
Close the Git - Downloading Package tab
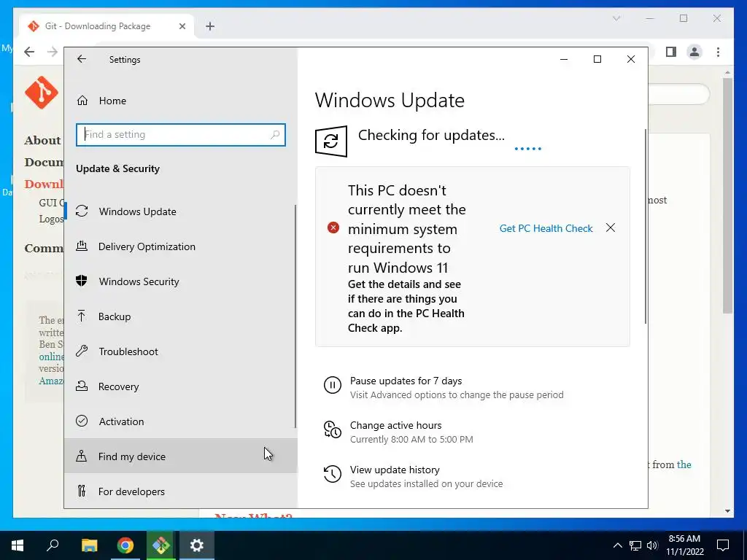pyautogui.click(x=182, y=26)
